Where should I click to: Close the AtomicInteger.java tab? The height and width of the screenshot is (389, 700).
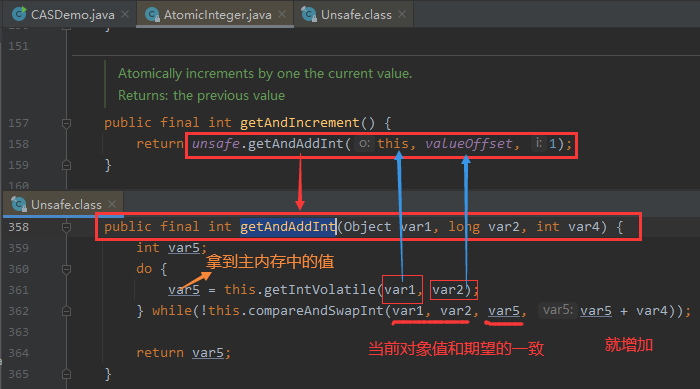282,14
